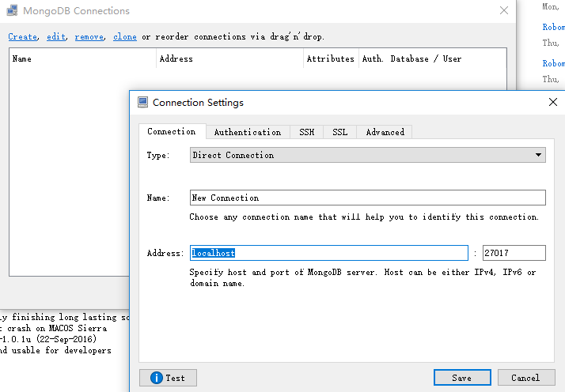Select the Connection tab

click(172, 131)
